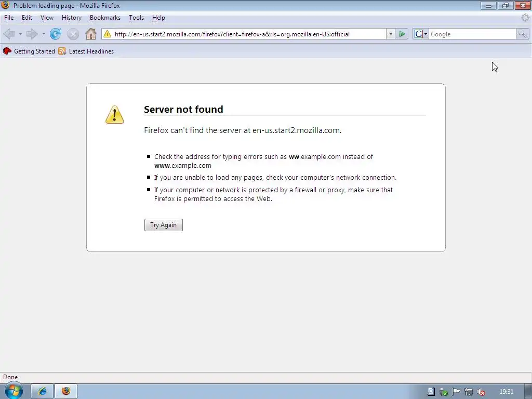Click the warning icon in address bar

(107, 34)
